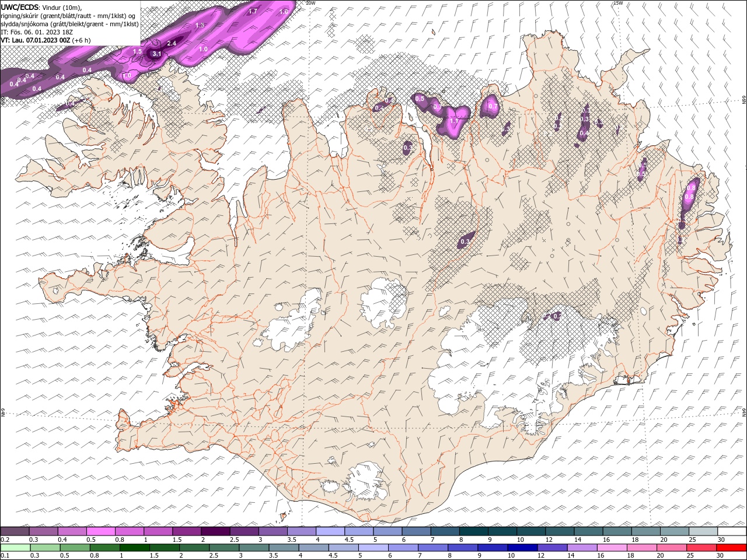The width and height of the screenshot is (747, 560).
Task: Click the 'rigning/skúrir' legend description line
Action: point(69,15)
